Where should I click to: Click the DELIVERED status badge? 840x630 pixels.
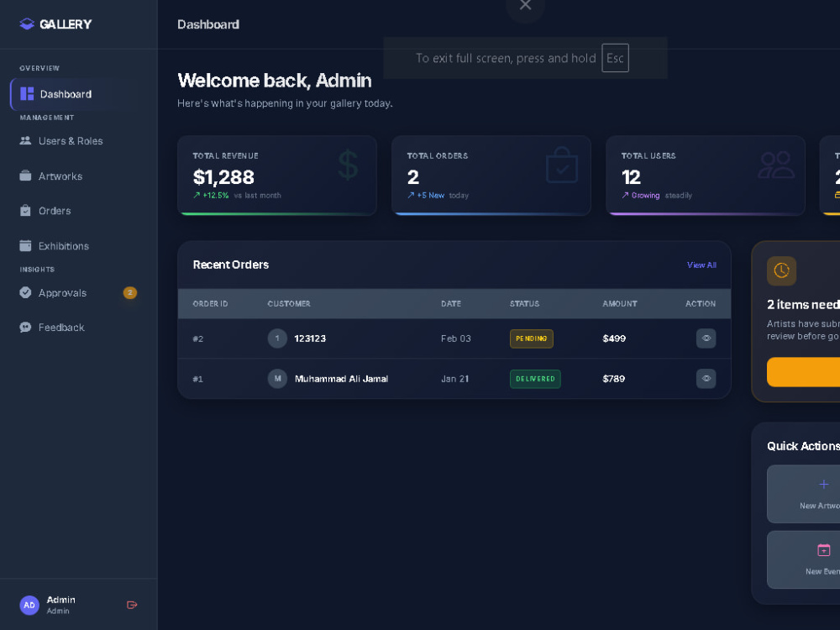click(535, 379)
